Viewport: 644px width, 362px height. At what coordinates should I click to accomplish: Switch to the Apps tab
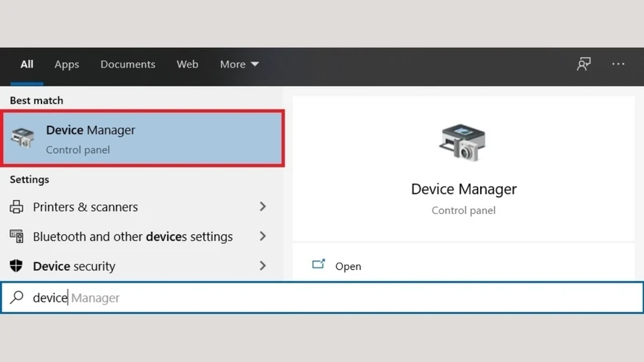(x=67, y=64)
